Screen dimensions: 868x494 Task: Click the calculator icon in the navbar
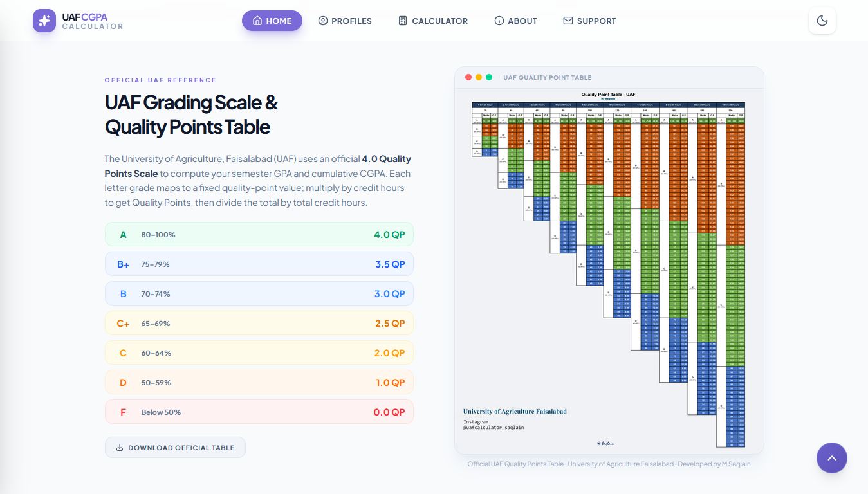click(x=403, y=21)
